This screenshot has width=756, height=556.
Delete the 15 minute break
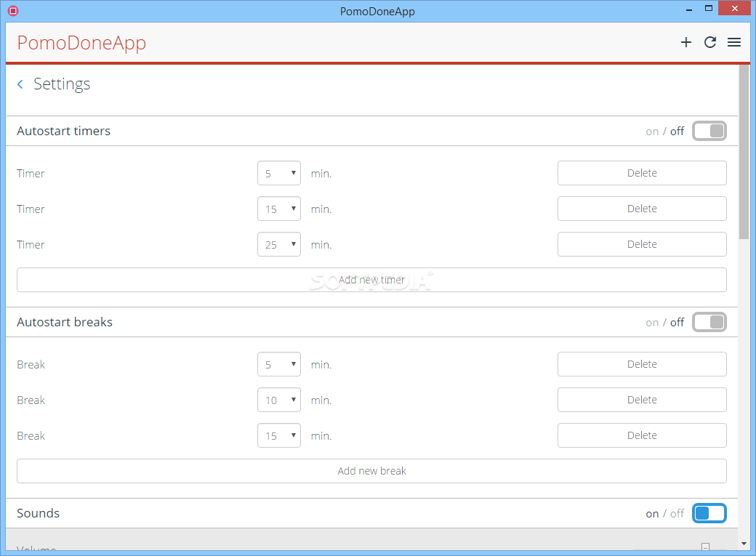point(642,435)
